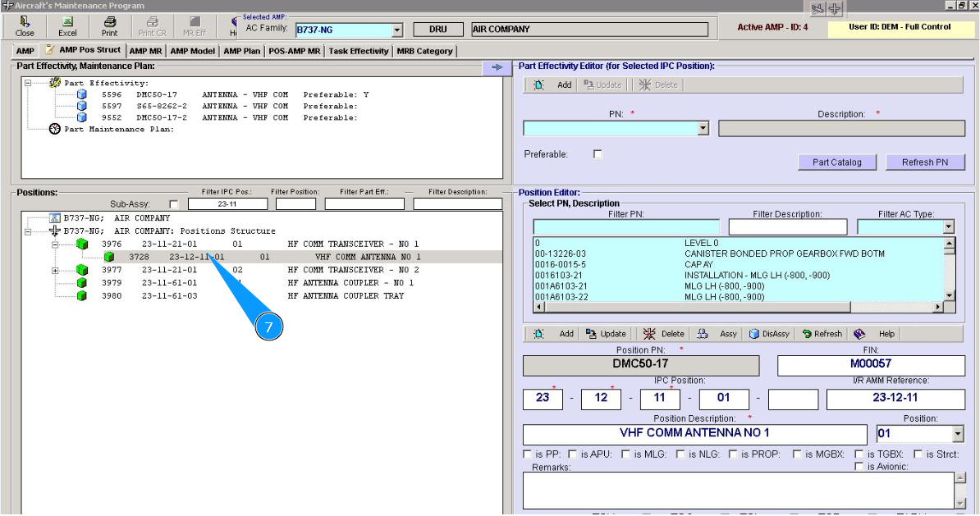The image size is (980, 516).
Task: Click the Part Catalog button
Action: tap(836, 162)
